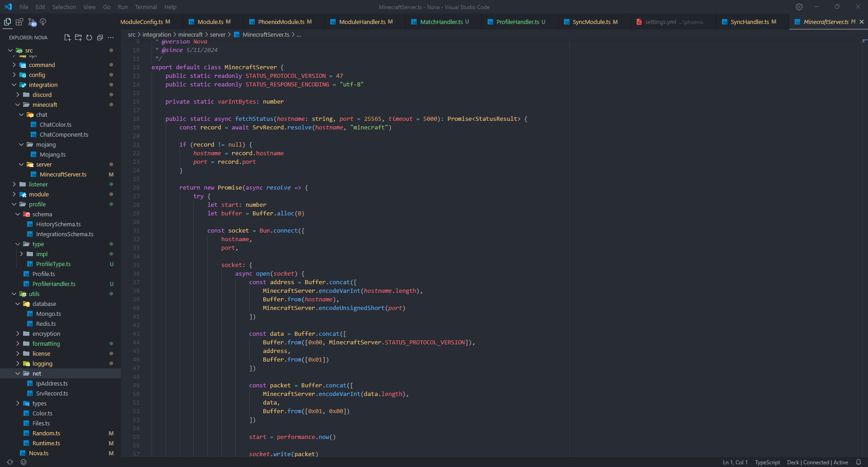Click the New Folder icon in Explorer

coord(78,38)
